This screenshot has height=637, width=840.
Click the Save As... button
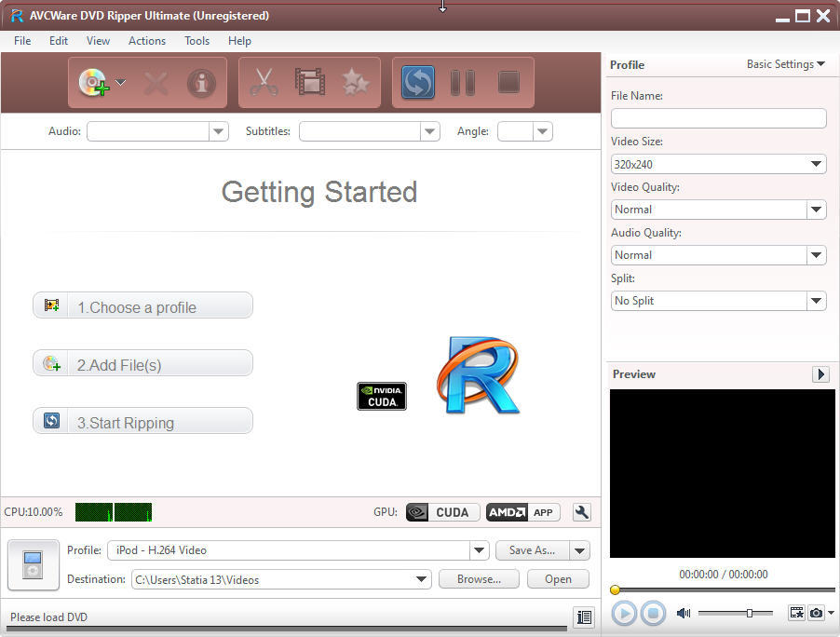532,550
